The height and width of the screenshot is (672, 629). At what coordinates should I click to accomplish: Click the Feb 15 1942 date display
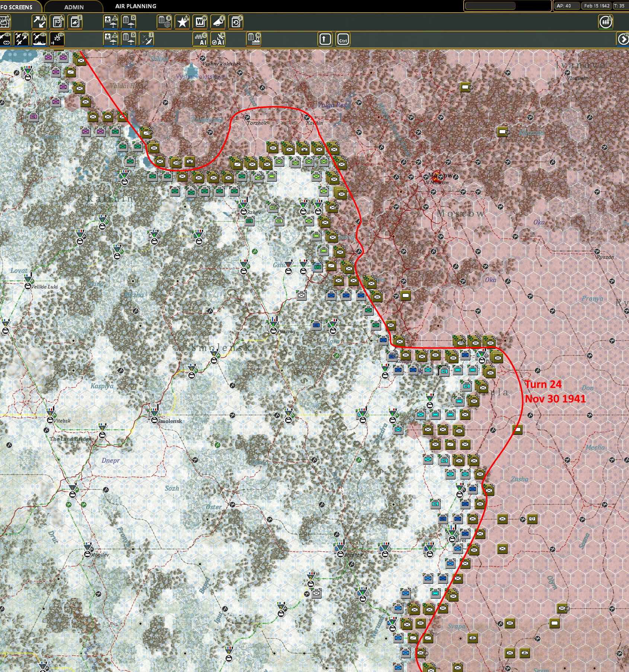click(597, 6)
